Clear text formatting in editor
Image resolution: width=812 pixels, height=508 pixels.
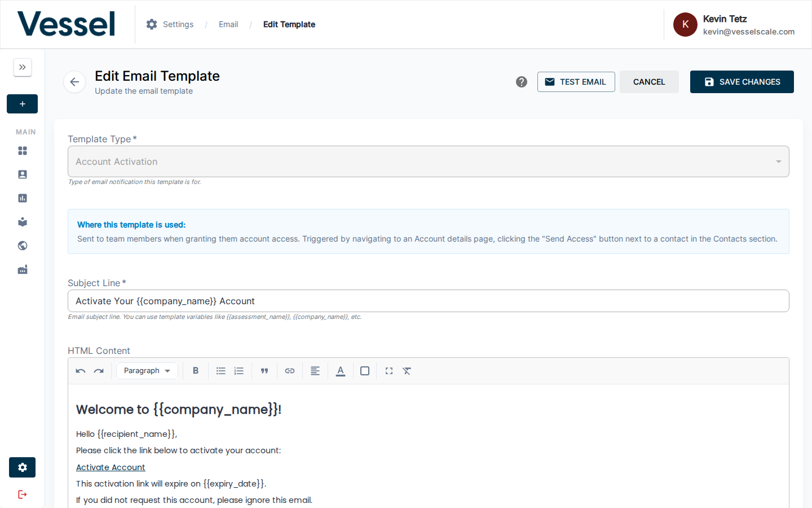407,371
